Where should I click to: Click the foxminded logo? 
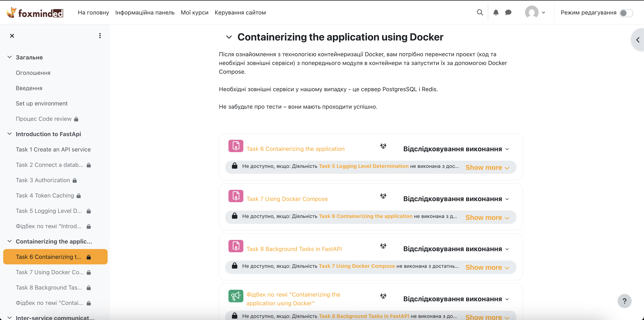(x=35, y=13)
